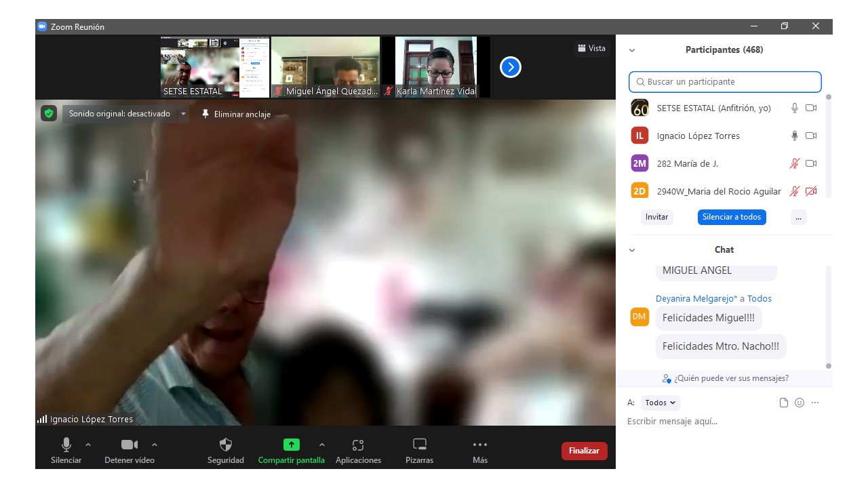Open Seguridad shield options
Viewport: 868px width, 488px height.
[x=226, y=451]
